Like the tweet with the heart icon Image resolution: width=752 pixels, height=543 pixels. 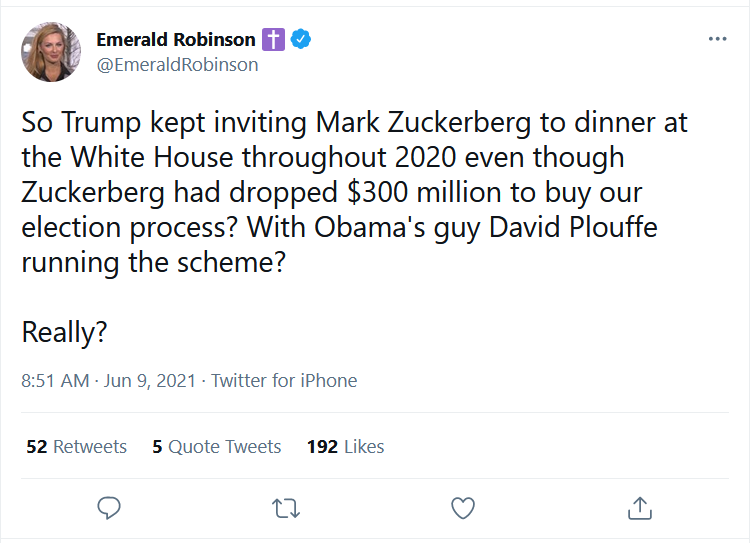463,508
